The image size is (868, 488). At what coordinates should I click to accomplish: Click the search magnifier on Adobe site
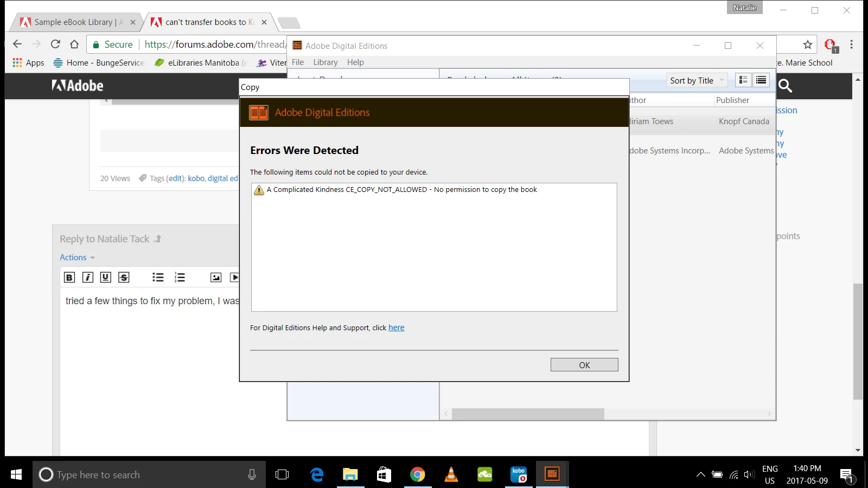point(785,86)
